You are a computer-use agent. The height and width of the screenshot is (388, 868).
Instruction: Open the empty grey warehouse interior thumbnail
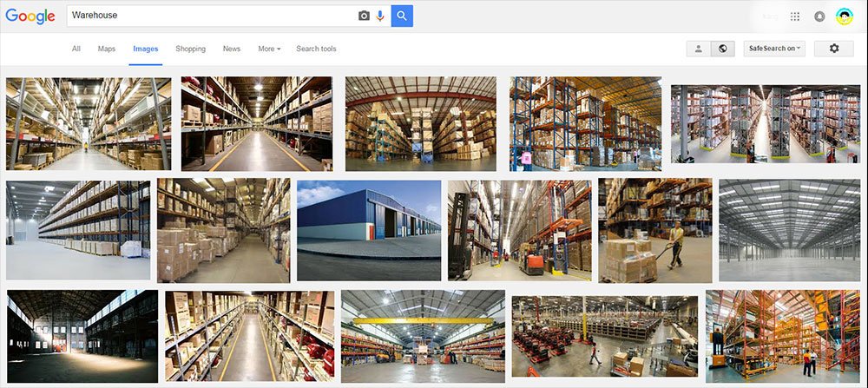pyautogui.click(x=789, y=230)
